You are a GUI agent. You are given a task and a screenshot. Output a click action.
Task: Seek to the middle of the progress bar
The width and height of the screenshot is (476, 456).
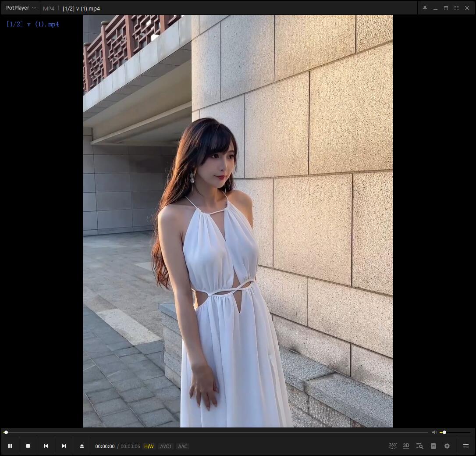pyautogui.click(x=216, y=432)
